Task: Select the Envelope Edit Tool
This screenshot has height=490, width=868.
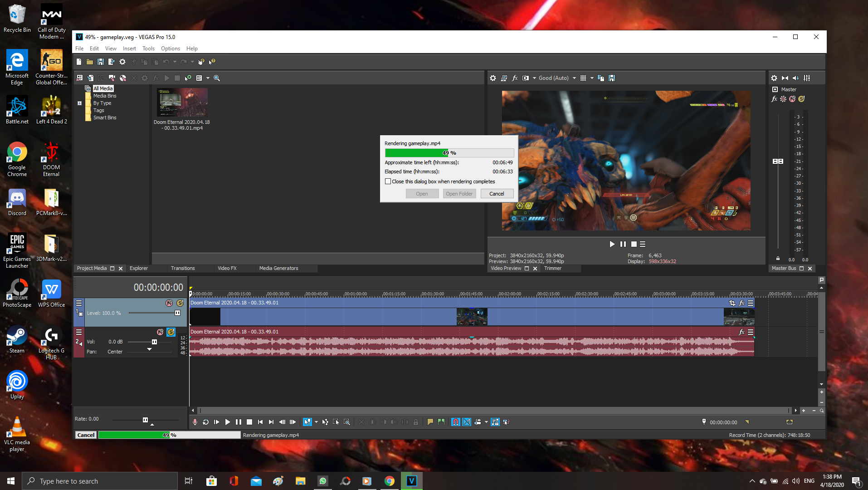Action: [325, 422]
